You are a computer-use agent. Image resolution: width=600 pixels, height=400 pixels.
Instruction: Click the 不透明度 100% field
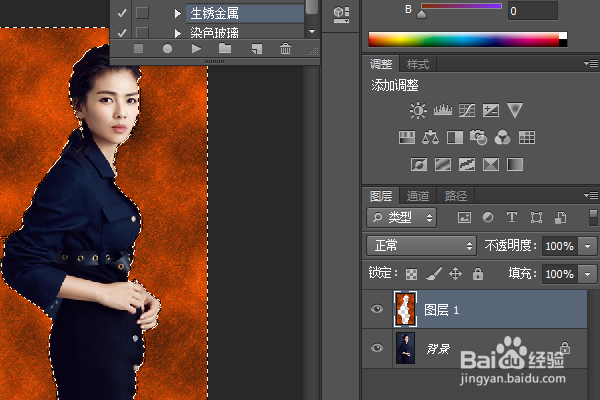pos(559,246)
